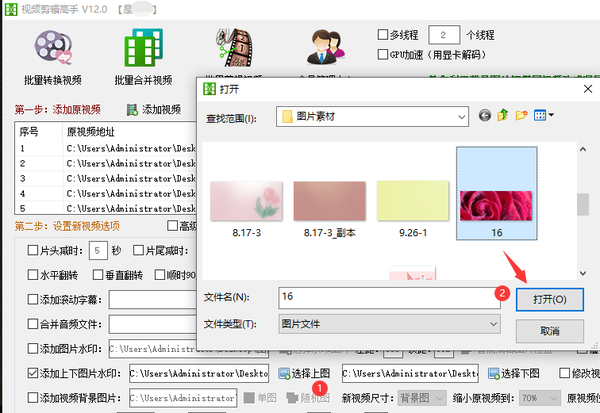Create a new folder in the dialog
Viewport: 600px width, 413px height.
tap(521, 117)
